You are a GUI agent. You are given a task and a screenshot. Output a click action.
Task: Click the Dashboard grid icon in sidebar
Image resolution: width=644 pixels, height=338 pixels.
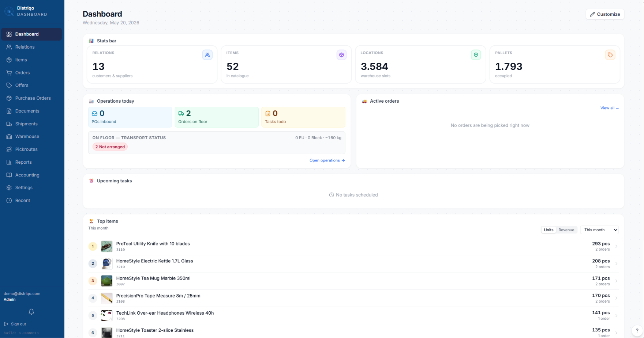click(9, 34)
